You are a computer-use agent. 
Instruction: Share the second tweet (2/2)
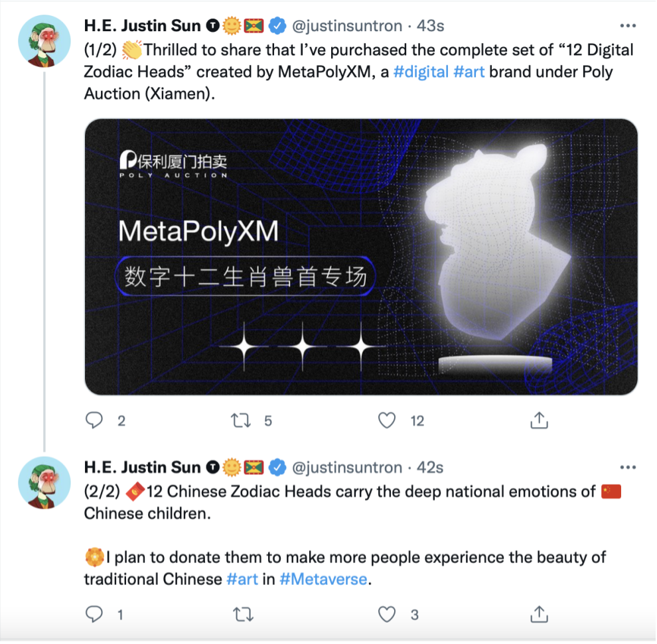(x=540, y=614)
